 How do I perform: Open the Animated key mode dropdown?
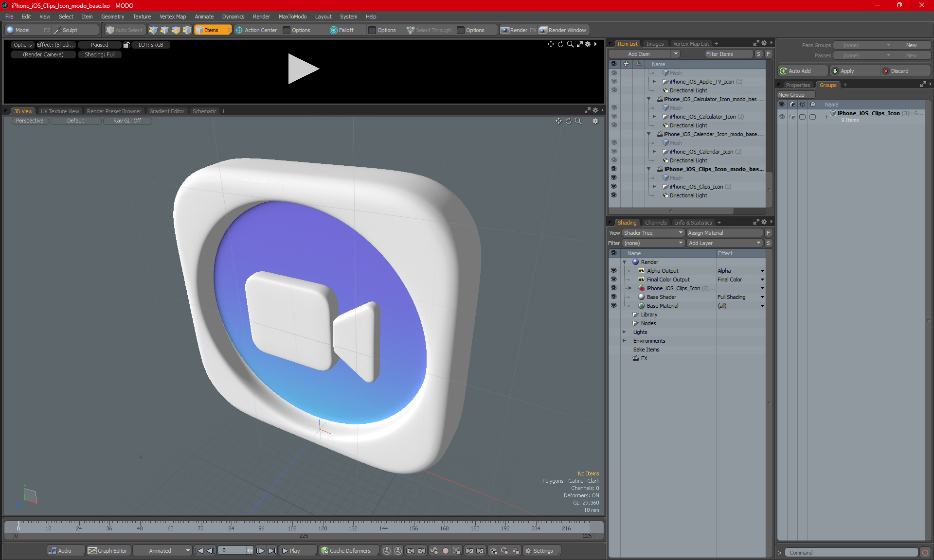(x=162, y=551)
